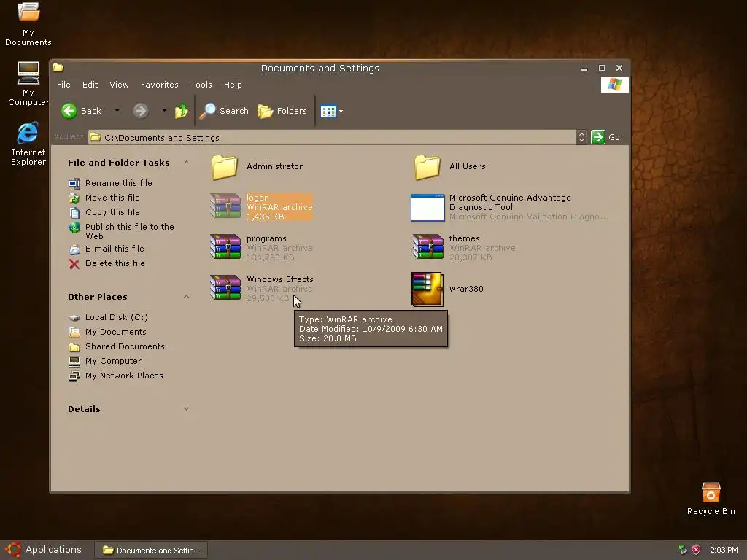Image resolution: width=747 pixels, height=560 pixels.
Task: Open the Views icon dropdown
Action: pos(332,112)
